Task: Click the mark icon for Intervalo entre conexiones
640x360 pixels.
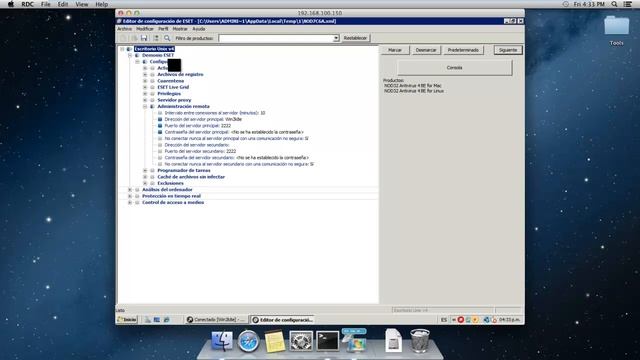Action: click(160, 113)
